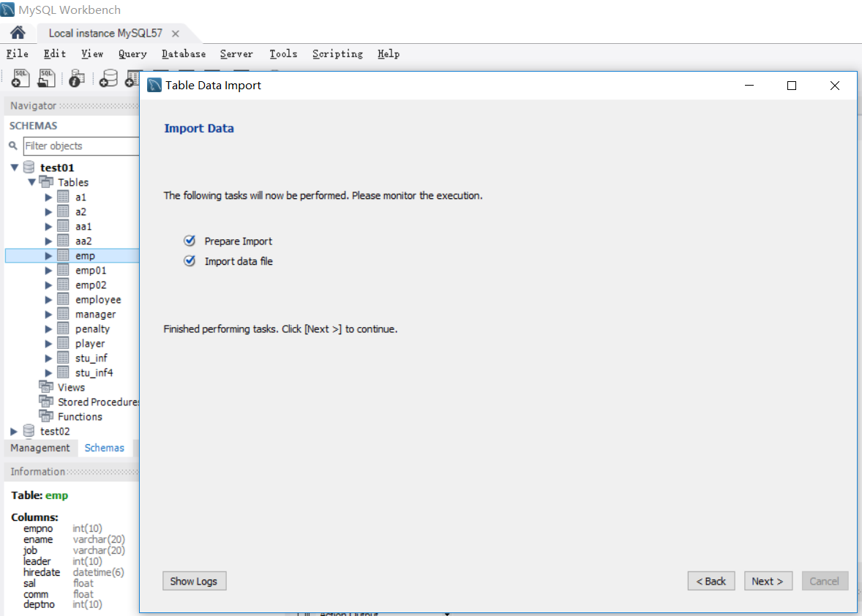Switch to the Schemas tab

pyautogui.click(x=105, y=448)
